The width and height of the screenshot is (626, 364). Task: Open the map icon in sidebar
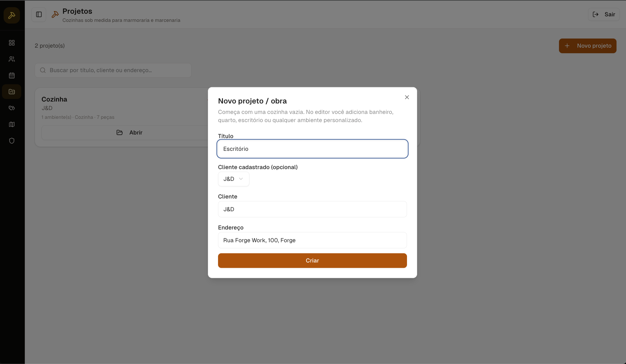(x=12, y=124)
